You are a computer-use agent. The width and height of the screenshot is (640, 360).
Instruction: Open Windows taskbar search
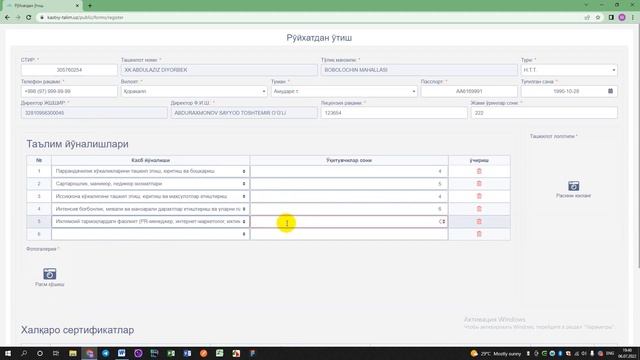click(x=24, y=353)
